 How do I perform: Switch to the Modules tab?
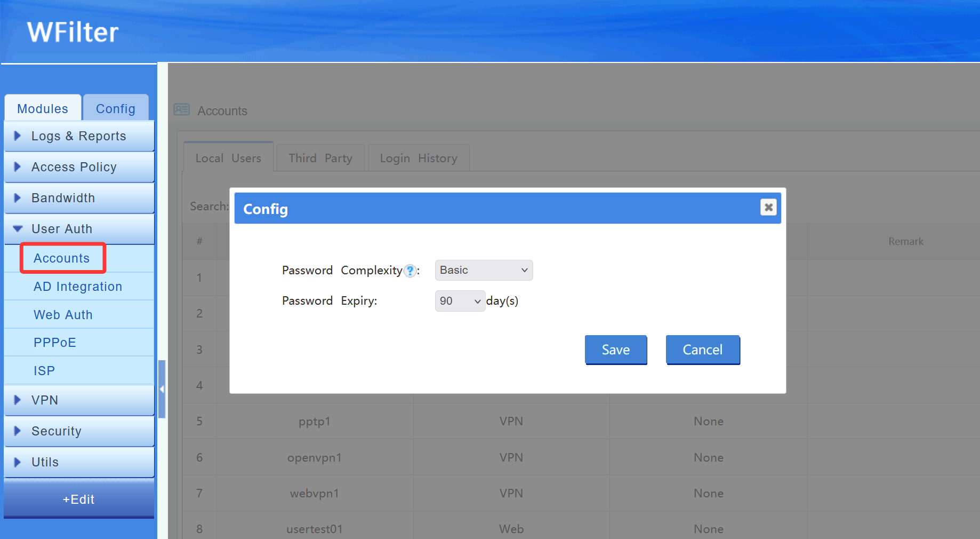(x=43, y=108)
